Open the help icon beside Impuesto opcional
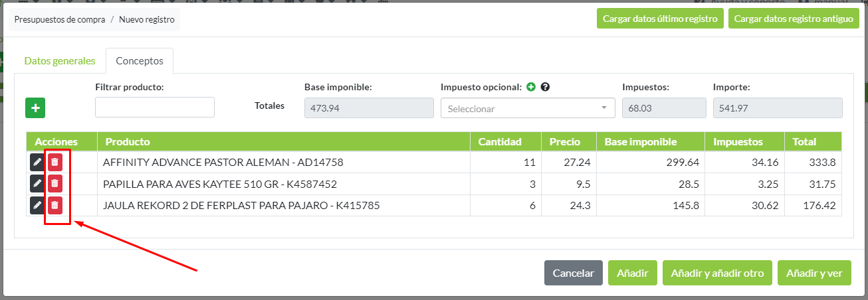 [545, 87]
